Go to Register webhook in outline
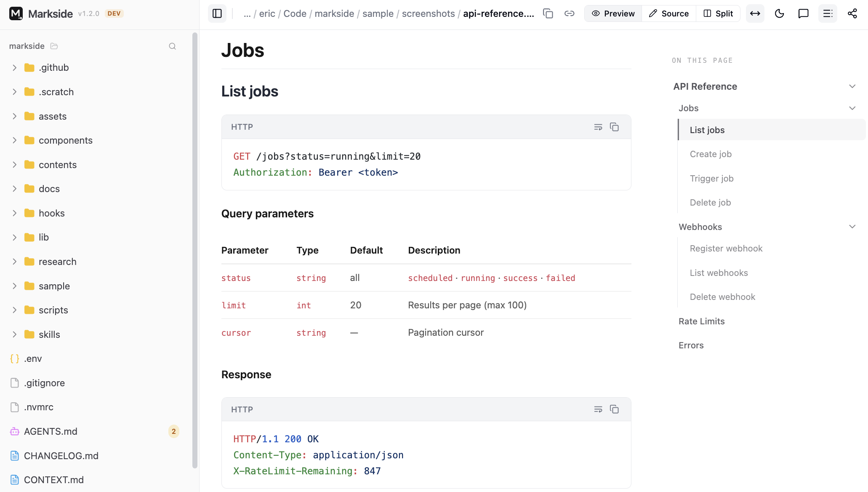This screenshot has width=868, height=492. [x=726, y=249]
